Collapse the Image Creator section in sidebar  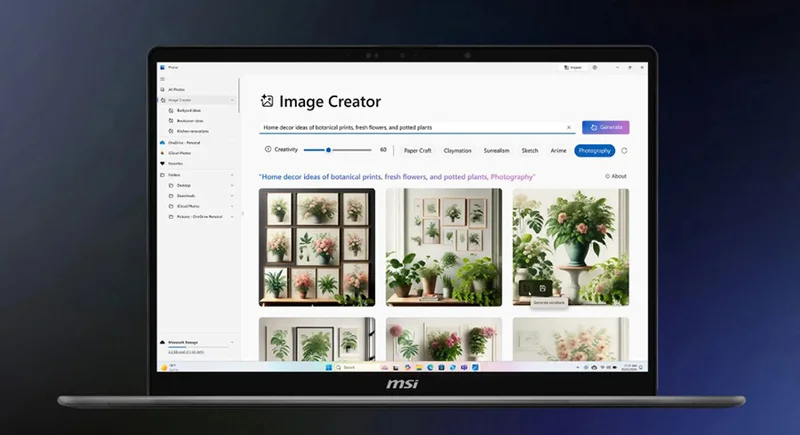[x=233, y=100]
